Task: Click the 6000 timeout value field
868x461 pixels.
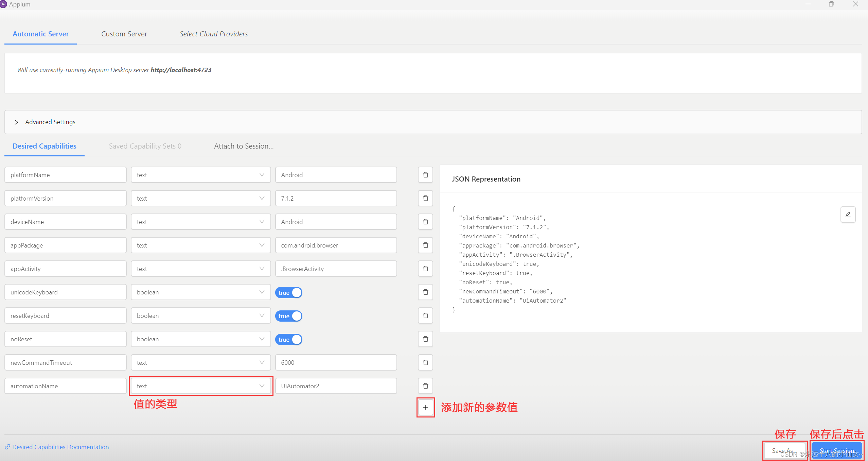Action: 336,362
